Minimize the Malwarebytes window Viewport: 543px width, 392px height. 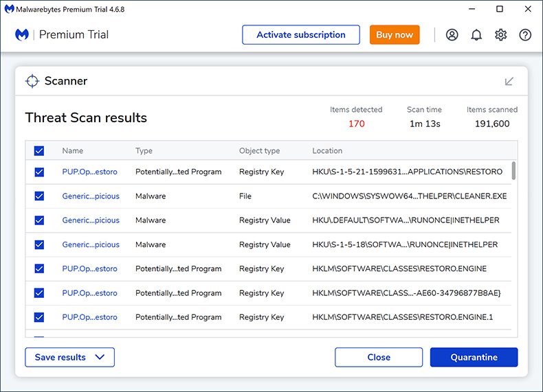point(472,9)
